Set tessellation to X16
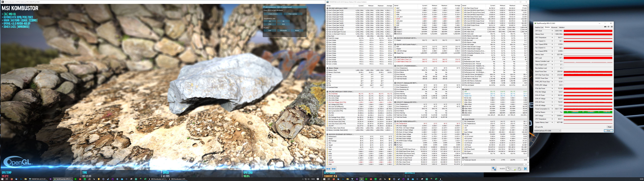Screen dimensions: 644x181 pyautogui.click(x=270, y=24)
